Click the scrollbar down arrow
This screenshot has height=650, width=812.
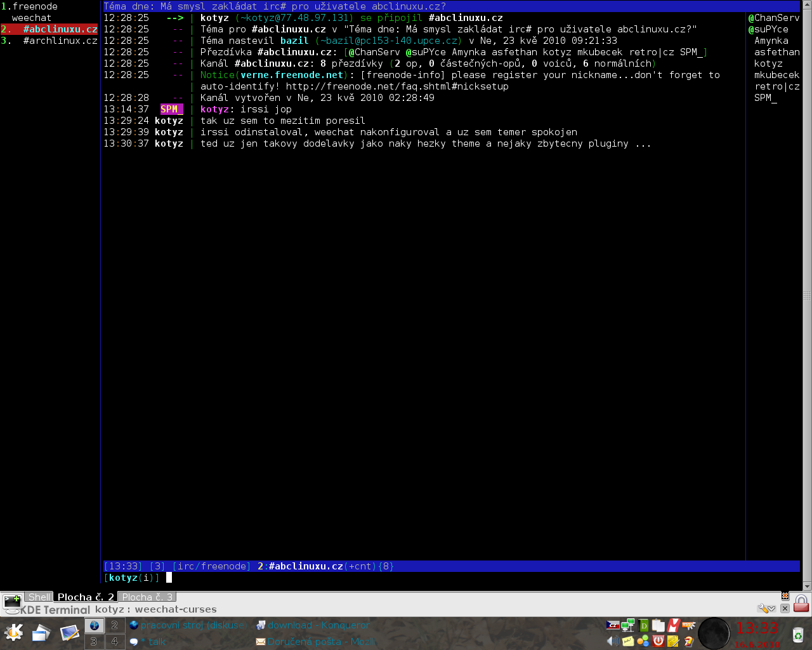click(807, 587)
